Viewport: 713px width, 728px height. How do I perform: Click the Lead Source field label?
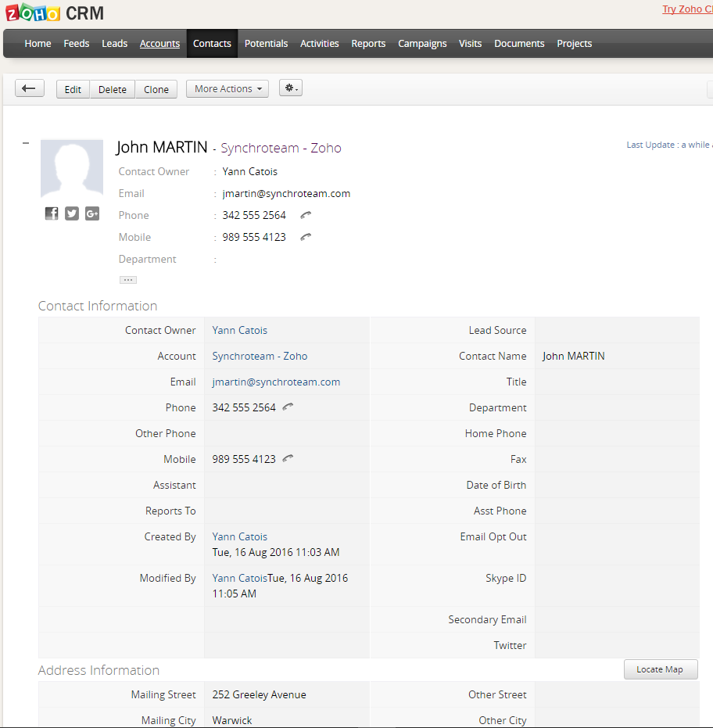(497, 330)
